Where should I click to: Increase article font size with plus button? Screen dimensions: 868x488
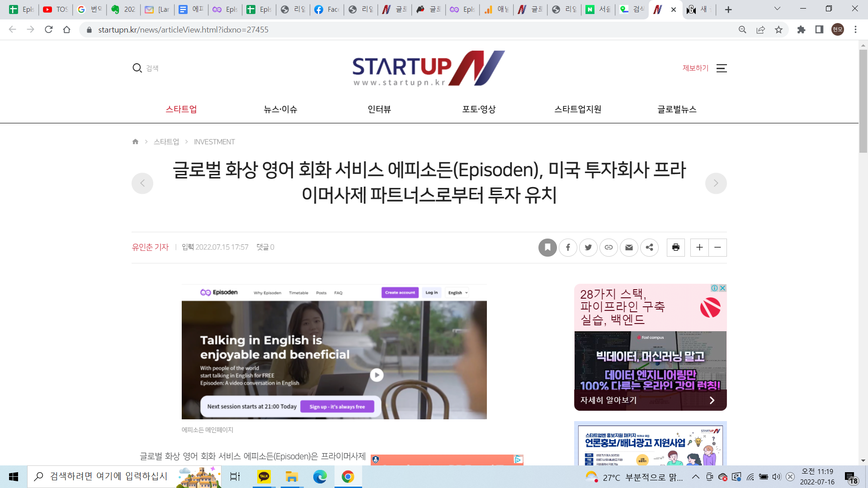pyautogui.click(x=699, y=247)
